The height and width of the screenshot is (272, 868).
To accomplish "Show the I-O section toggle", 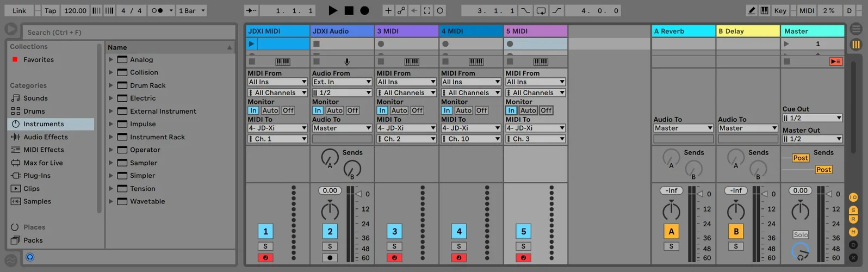I will coord(853,197).
